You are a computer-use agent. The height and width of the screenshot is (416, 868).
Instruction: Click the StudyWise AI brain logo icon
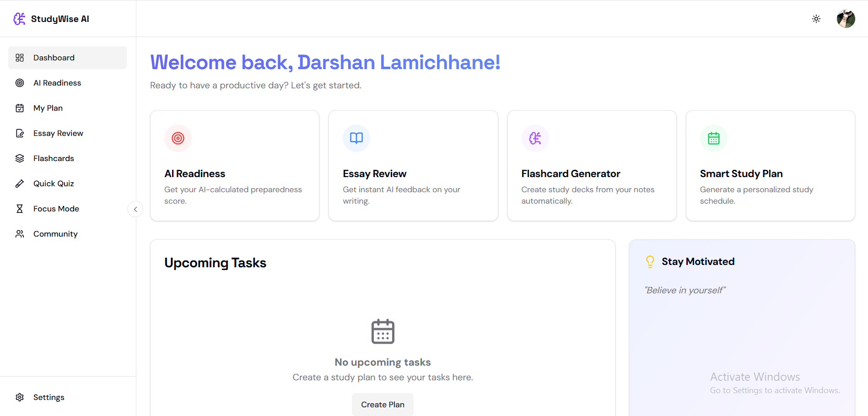[x=19, y=19]
